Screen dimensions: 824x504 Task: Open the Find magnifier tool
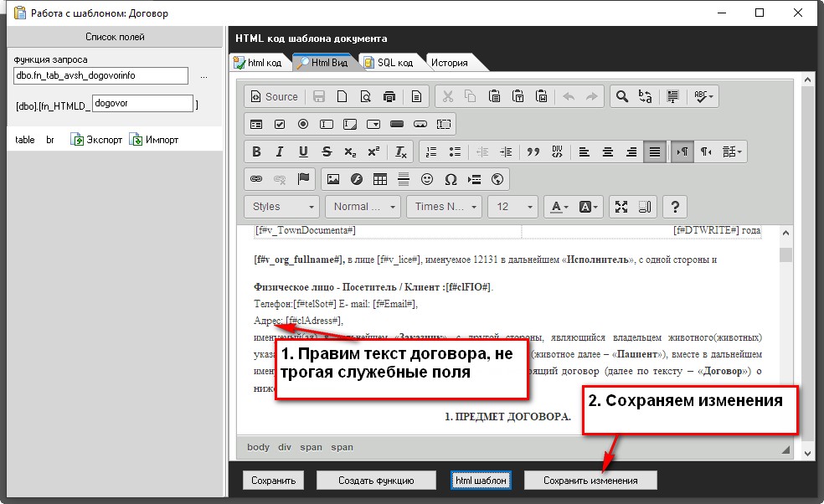(x=622, y=96)
